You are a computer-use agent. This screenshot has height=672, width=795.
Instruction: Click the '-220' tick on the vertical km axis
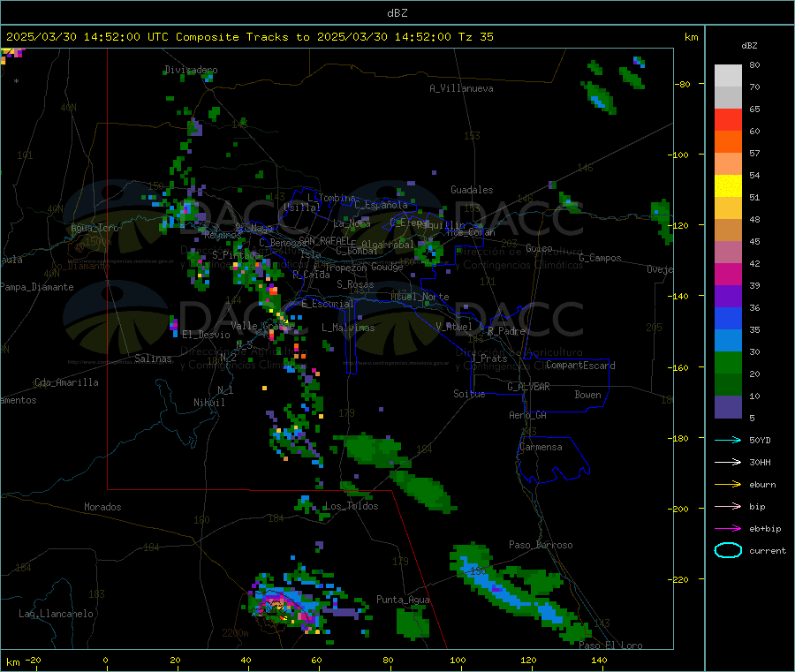pos(680,579)
